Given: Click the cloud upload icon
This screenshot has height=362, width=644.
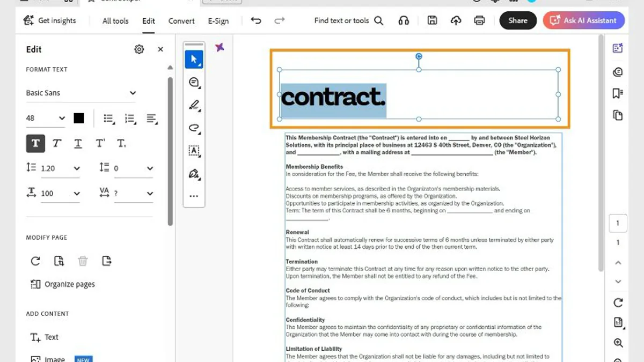Looking at the screenshot, I should pos(456,21).
